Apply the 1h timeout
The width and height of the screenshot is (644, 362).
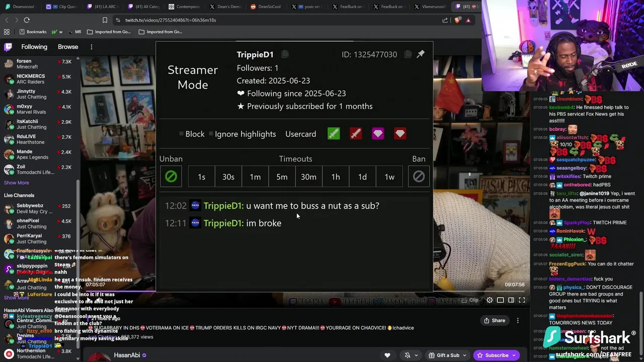click(336, 176)
